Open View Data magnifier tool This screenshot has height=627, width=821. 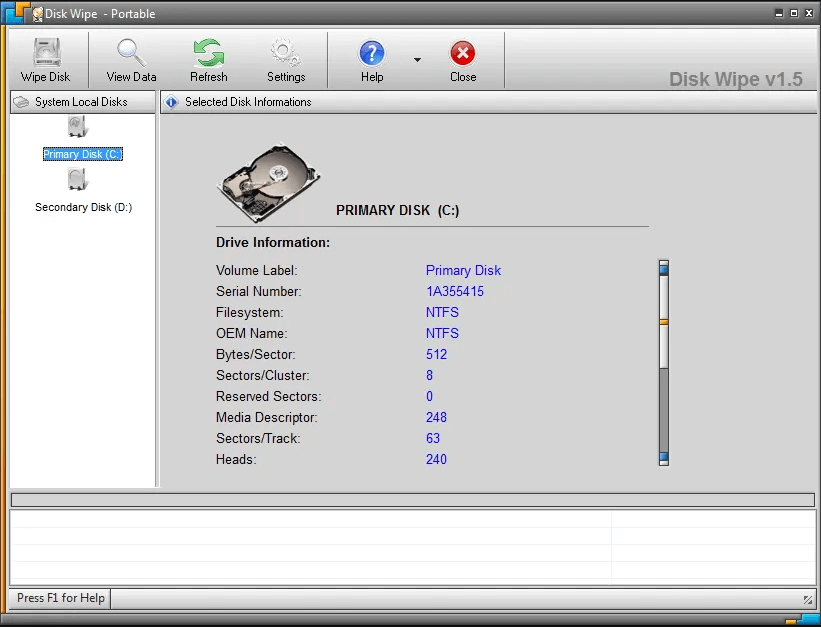coord(131,52)
